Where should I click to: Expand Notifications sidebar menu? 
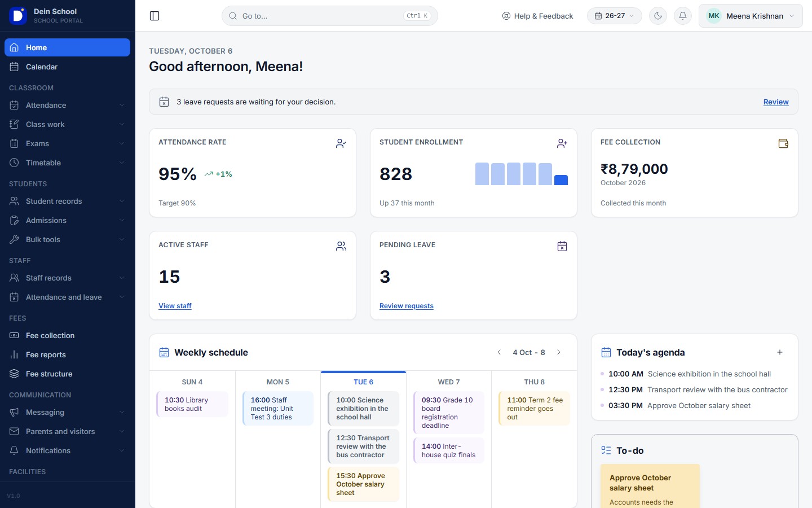point(67,450)
